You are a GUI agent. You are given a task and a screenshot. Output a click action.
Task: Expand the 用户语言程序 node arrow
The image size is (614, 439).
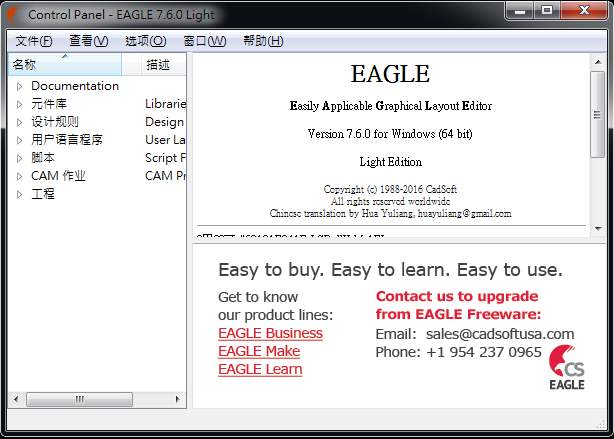click(19, 140)
